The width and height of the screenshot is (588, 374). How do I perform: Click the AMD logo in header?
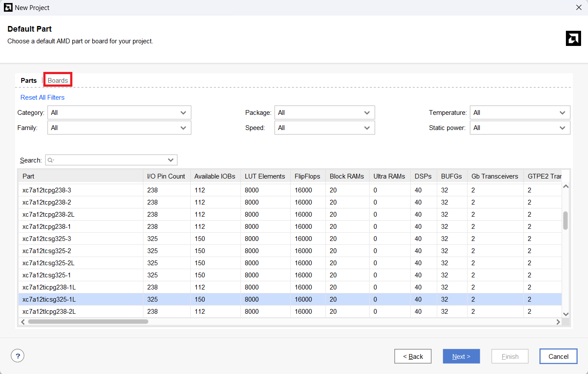573,39
